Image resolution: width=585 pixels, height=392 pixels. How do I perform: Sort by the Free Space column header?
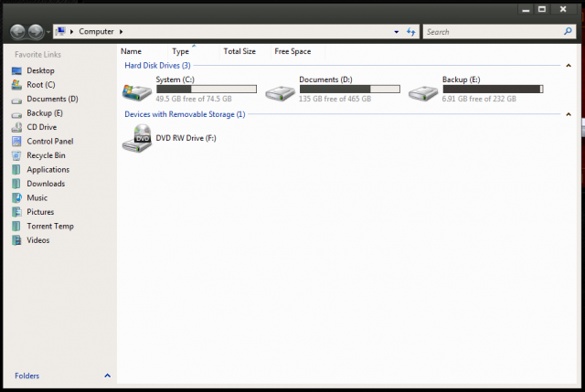tap(292, 51)
